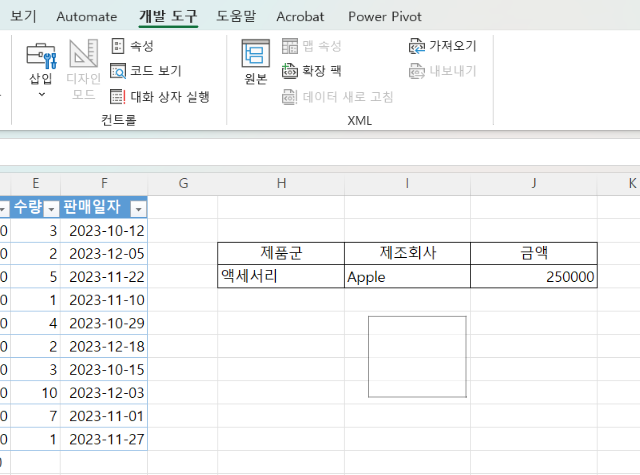Click the 내보내기 export XML icon
The image size is (640, 475).
[417, 71]
